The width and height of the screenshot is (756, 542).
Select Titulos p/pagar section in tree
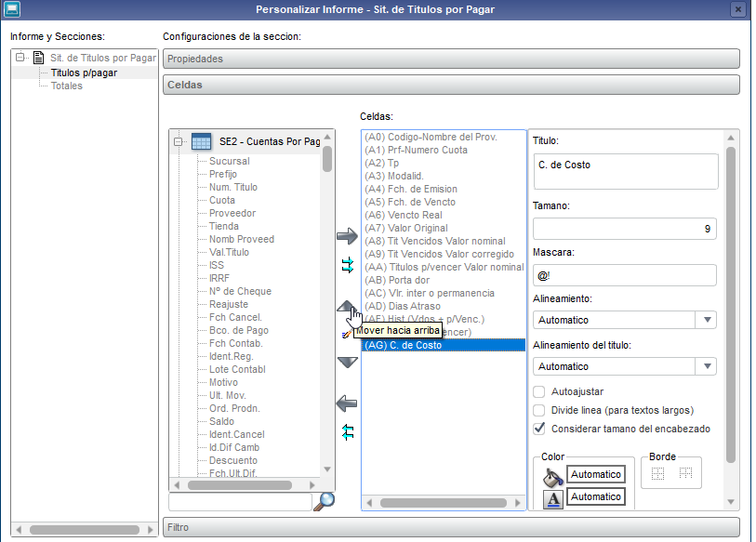coord(84,73)
